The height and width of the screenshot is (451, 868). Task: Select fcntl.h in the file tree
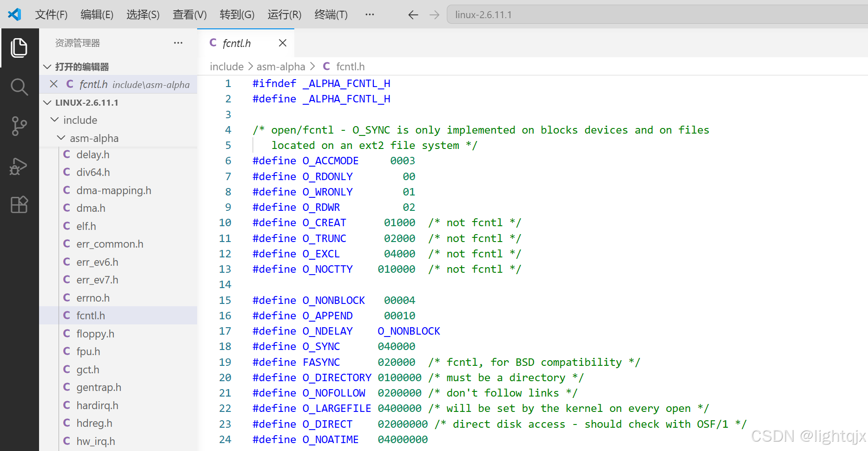click(x=118, y=316)
